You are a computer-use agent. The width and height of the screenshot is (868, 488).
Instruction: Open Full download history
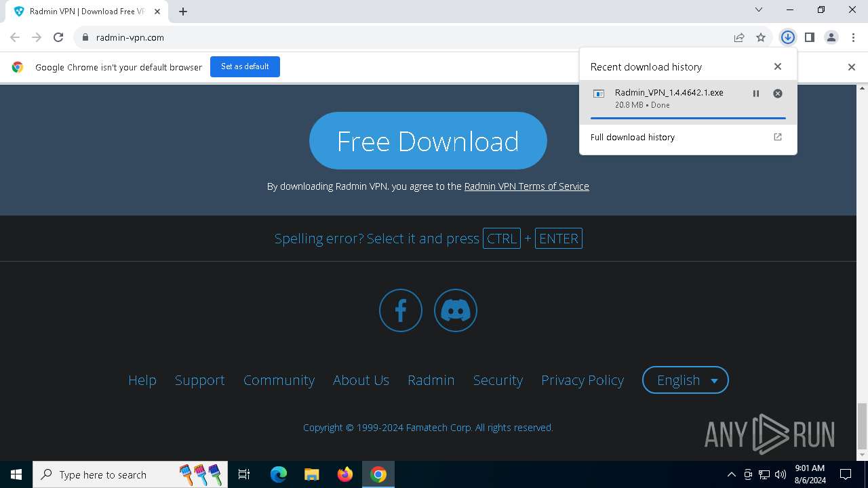pos(688,137)
